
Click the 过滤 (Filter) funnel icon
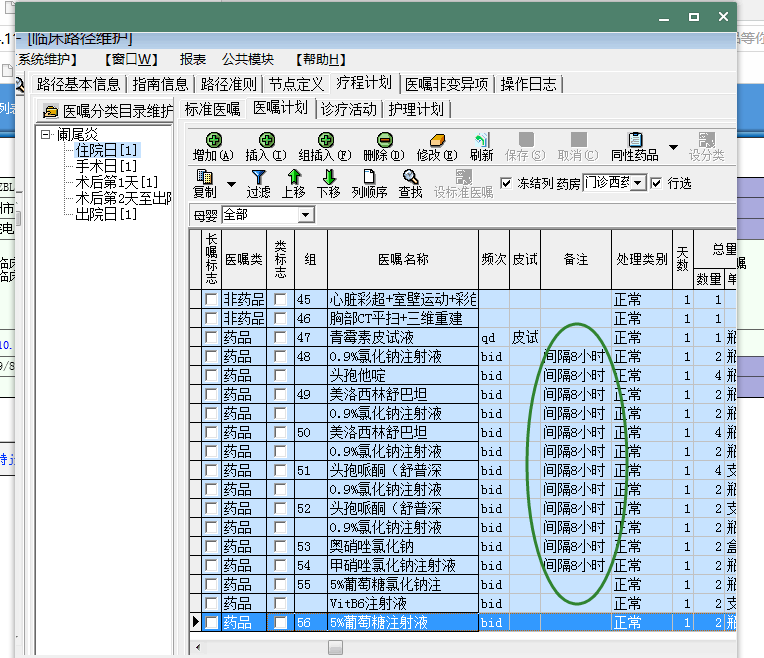pyautogui.click(x=259, y=177)
